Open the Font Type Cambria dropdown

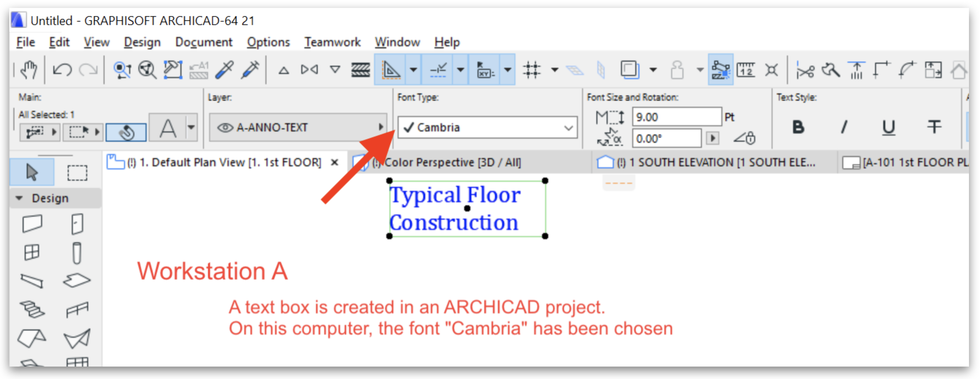tap(487, 127)
